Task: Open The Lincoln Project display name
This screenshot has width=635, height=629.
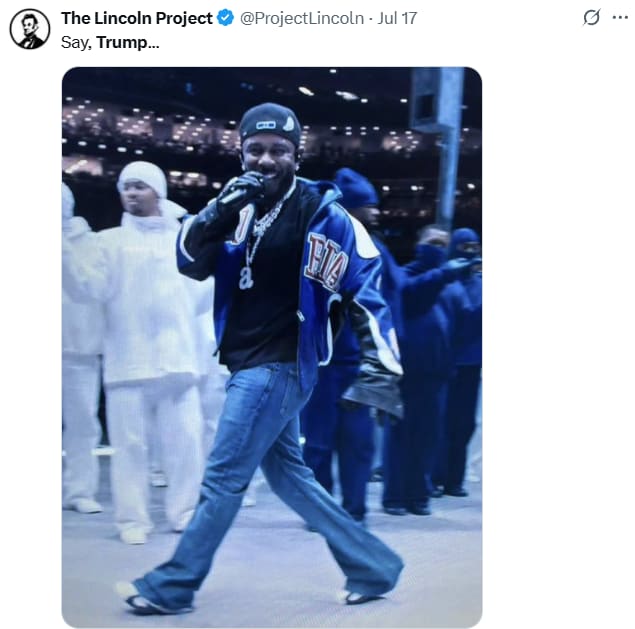Action: tap(136, 18)
